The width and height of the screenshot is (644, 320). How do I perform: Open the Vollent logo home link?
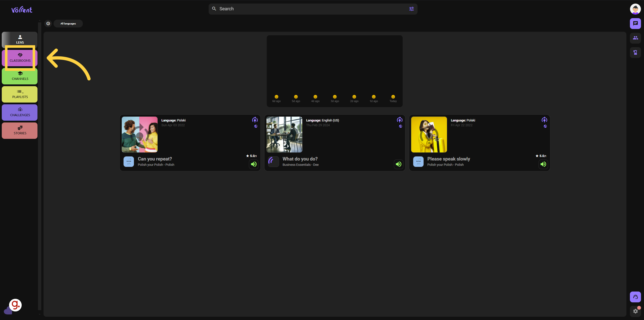pyautogui.click(x=22, y=10)
